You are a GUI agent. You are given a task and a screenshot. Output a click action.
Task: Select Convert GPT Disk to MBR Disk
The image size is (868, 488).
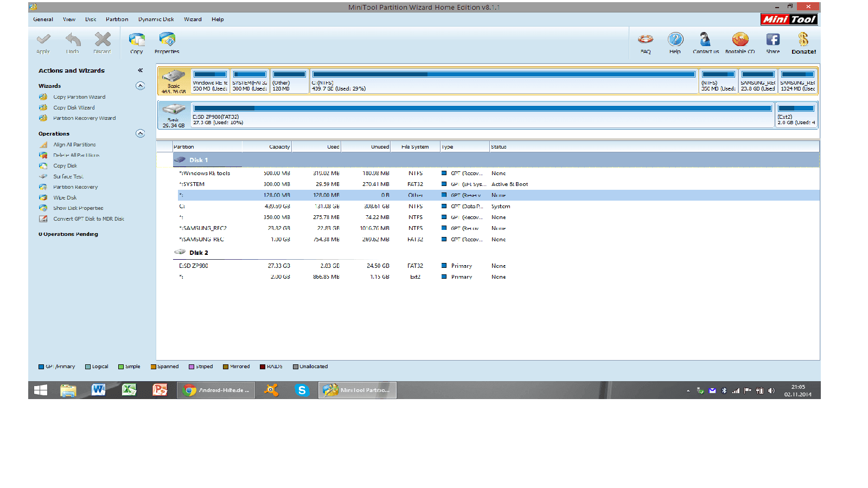tap(88, 219)
